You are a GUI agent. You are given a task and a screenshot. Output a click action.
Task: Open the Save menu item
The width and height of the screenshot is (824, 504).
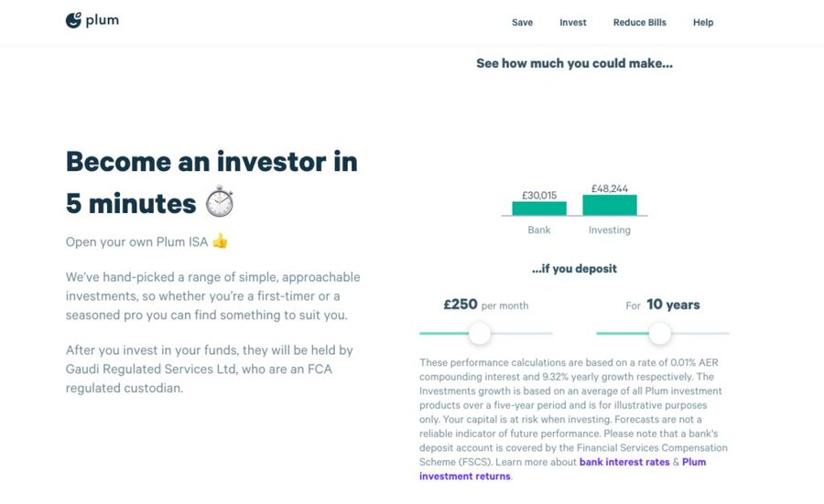tap(523, 23)
